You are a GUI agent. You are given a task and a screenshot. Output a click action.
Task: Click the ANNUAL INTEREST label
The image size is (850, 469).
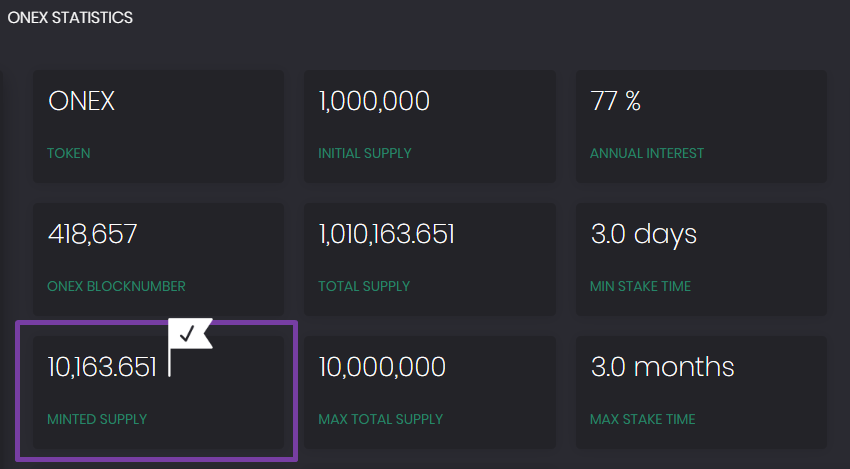coord(647,153)
